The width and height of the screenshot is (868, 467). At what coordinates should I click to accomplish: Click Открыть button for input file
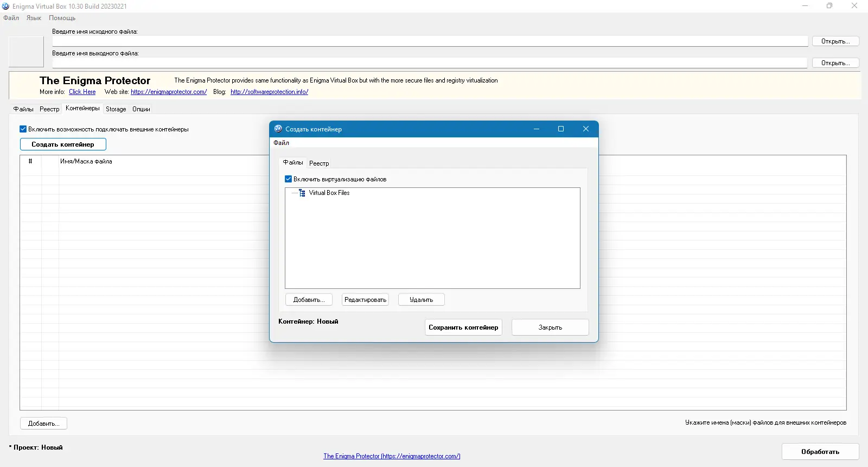coord(835,41)
